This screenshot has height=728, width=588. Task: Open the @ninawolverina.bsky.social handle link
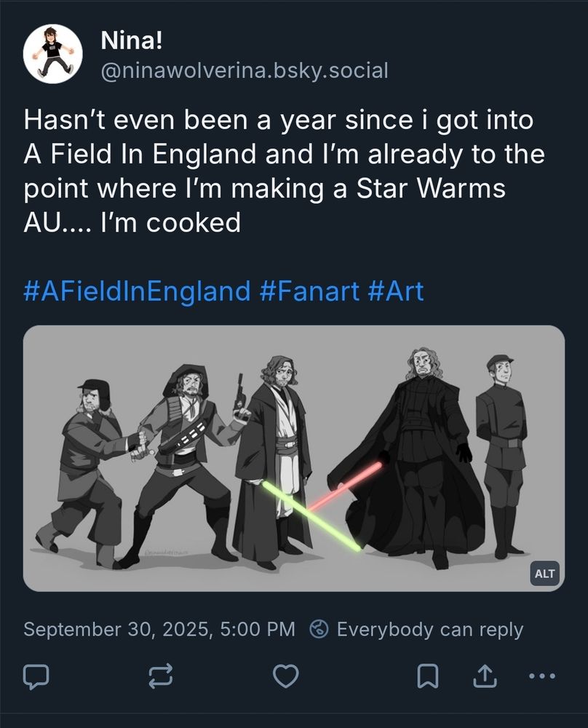(x=245, y=71)
